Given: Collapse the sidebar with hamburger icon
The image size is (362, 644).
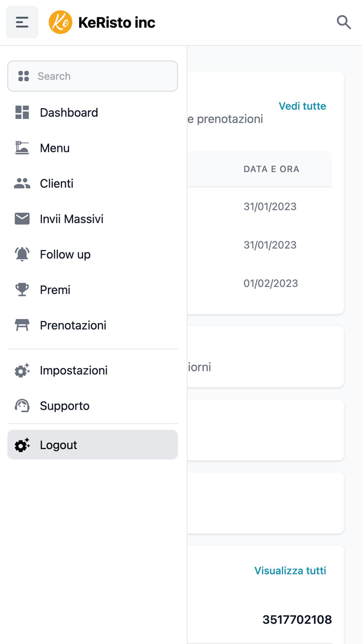Looking at the screenshot, I should (22, 22).
